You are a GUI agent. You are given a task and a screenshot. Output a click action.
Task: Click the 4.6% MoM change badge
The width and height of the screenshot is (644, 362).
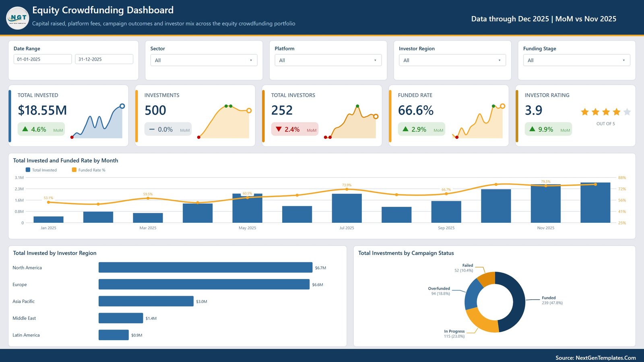coord(41,129)
